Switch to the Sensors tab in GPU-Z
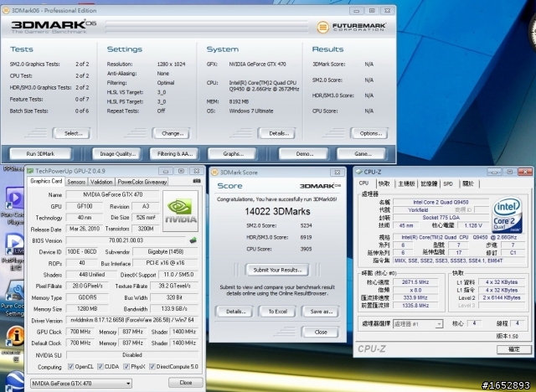The height and width of the screenshot is (392, 536). (76, 182)
